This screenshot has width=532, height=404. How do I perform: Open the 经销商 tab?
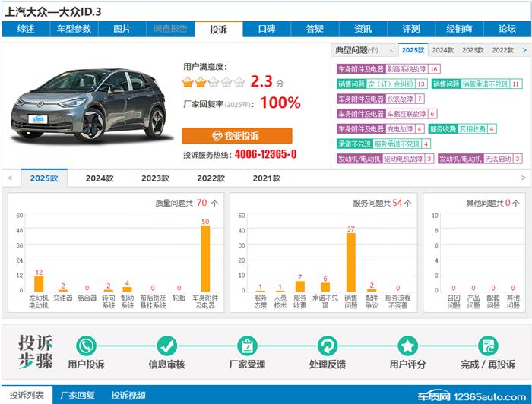click(x=459, y=29)
